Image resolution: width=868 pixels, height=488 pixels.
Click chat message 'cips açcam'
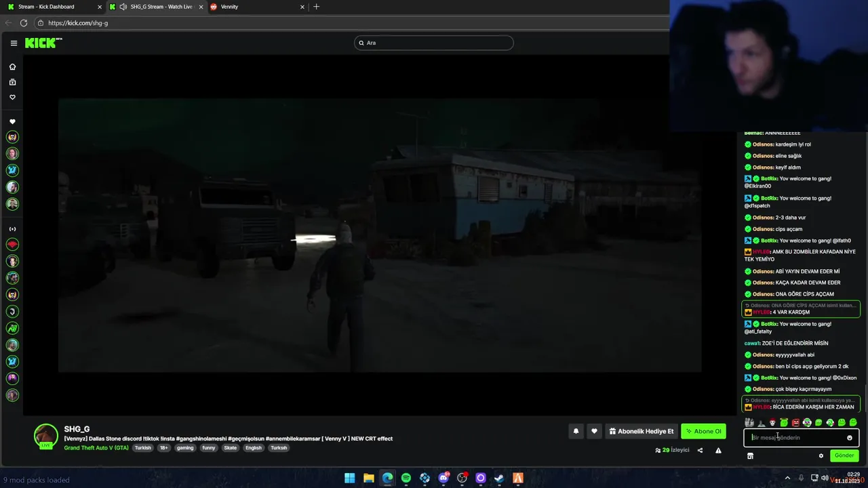coord(789,229)
